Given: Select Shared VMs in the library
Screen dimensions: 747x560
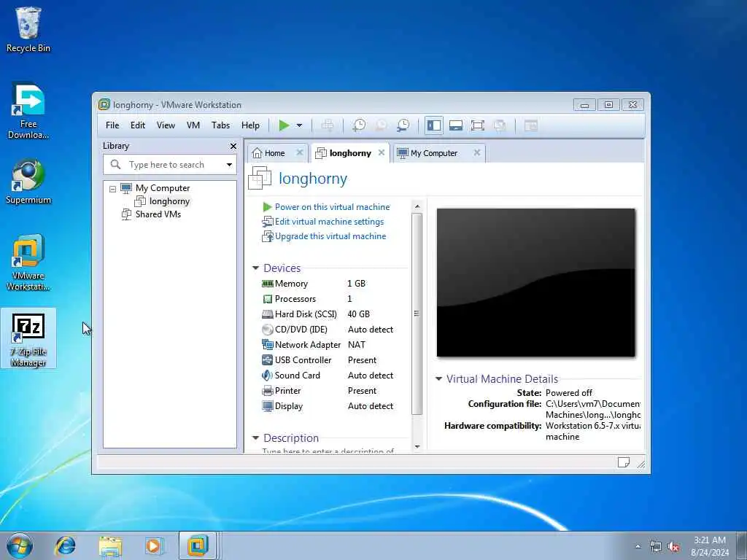Looking at the screenshot, I should (158, 214).
